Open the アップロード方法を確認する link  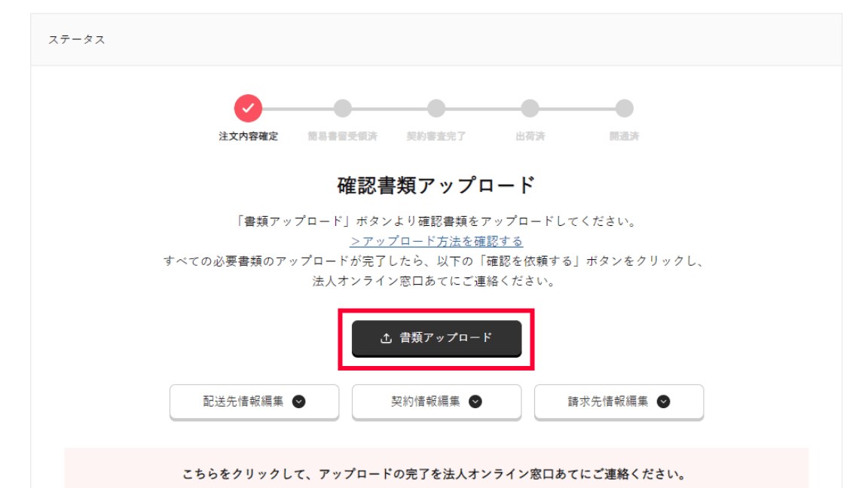436,241
